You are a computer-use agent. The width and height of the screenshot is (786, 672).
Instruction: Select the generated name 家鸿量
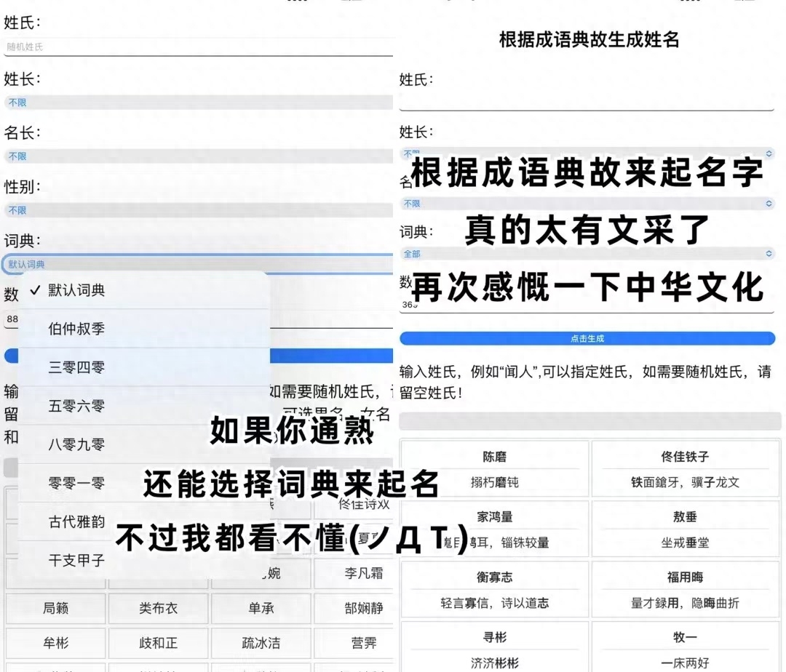(x=495, y=517)
